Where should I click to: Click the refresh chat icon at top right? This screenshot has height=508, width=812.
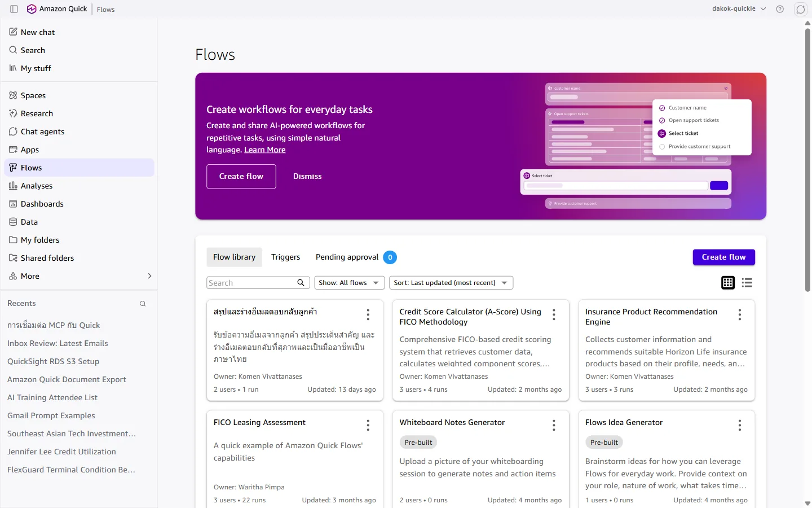pos(801,9)
